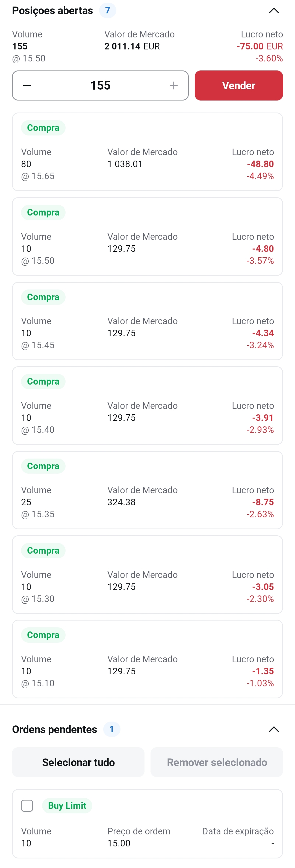Image resolution: width=295 pixels, height=868 pixels.
Task: Decrease sell volume with minus icon
Action: tap(27, 85)
